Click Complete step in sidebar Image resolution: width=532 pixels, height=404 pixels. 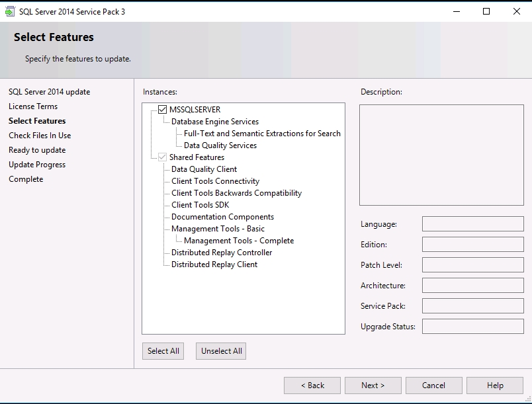pyautogui.click(x=26, y=179)
